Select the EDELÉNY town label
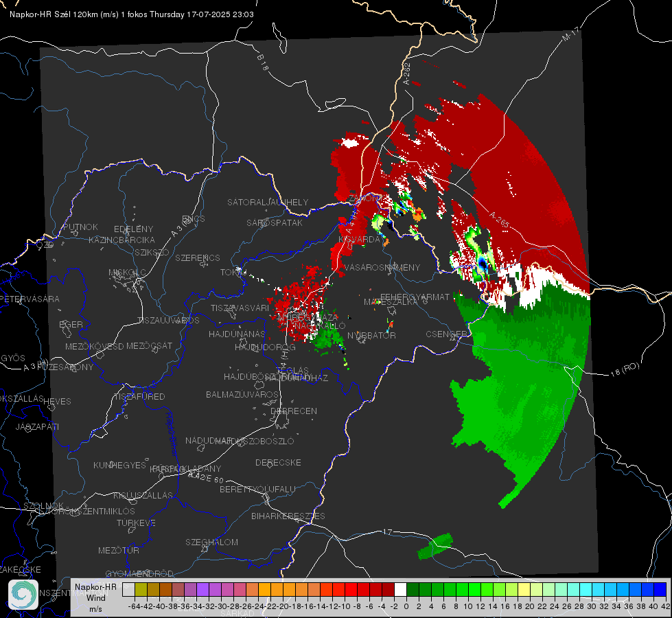This screenshot has width=672, height=618. (133, 229)
